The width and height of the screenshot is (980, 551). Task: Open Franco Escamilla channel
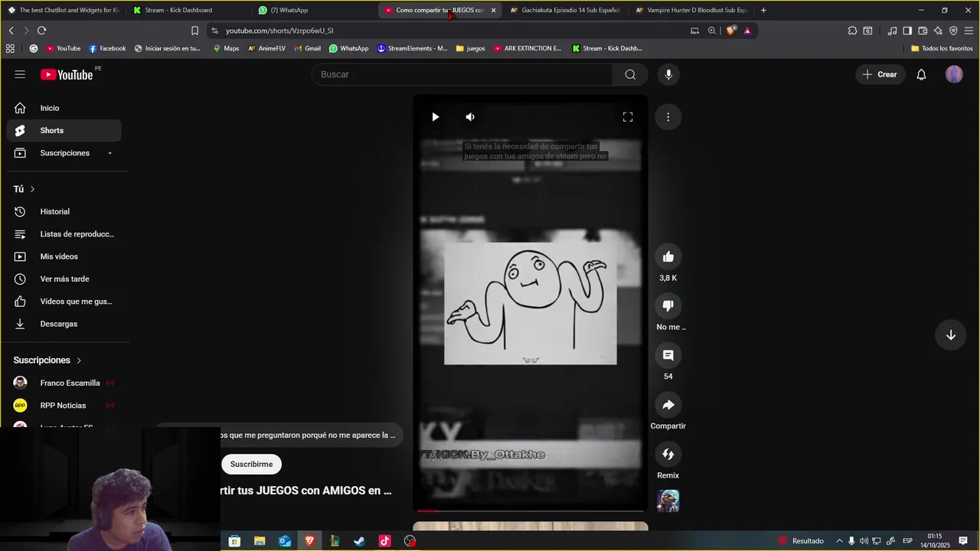pyautogui.click(x=64, y=383)
